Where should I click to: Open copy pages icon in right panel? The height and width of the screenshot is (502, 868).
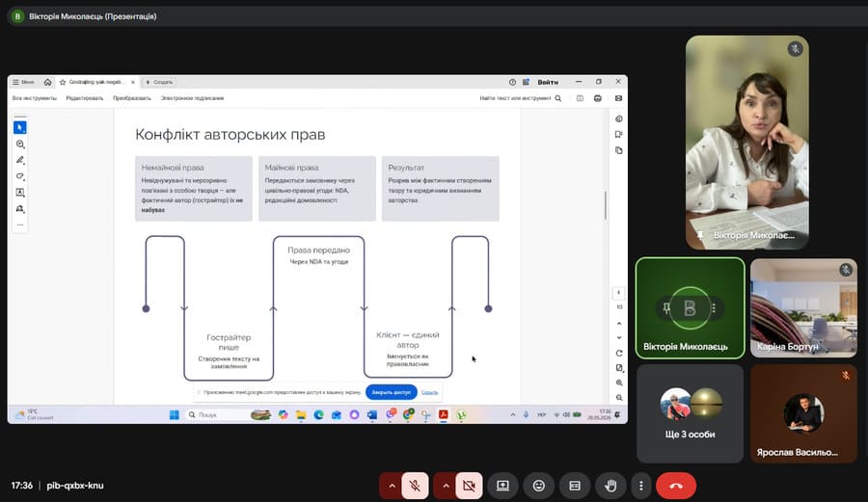tap(619, 150)
